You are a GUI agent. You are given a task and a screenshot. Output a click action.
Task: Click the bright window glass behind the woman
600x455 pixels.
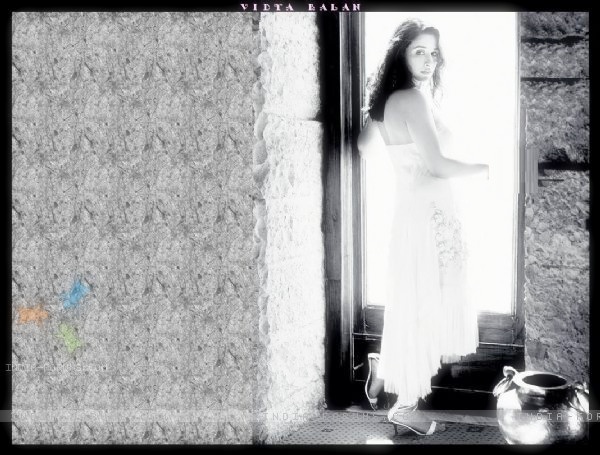(490, 200)
